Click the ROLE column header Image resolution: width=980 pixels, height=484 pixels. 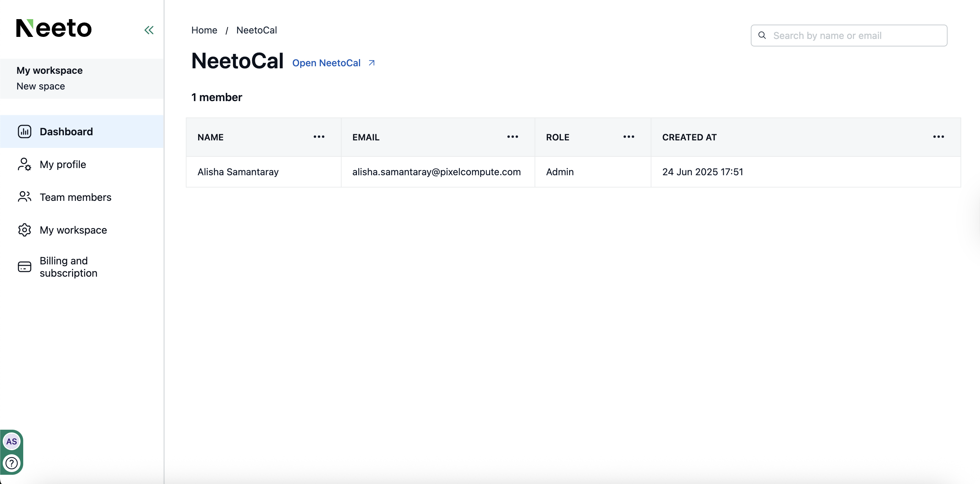[593, 137]
